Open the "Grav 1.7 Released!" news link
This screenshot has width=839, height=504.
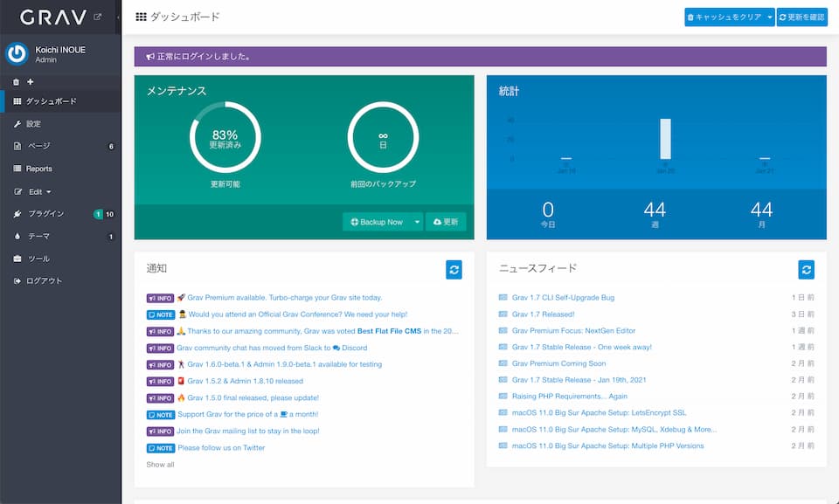point(543,314)
